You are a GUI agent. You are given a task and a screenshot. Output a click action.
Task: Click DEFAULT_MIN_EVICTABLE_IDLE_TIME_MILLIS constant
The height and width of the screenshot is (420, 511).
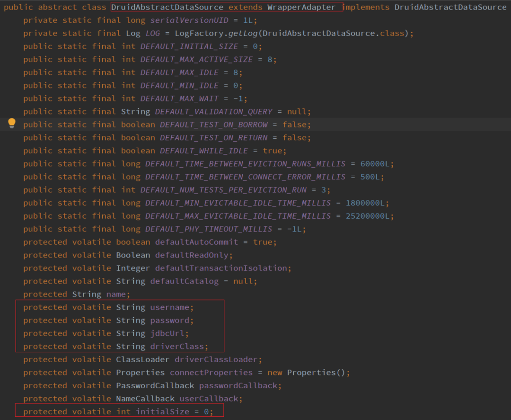click(x=238, y=203)
